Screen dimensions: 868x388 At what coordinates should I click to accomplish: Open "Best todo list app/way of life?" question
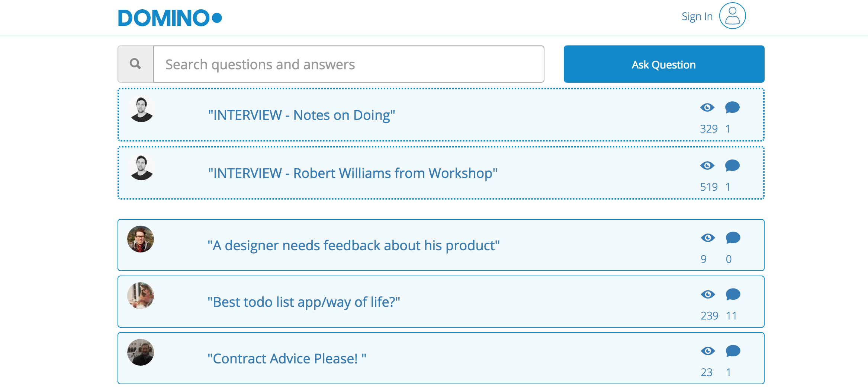[x=303, y=302]
